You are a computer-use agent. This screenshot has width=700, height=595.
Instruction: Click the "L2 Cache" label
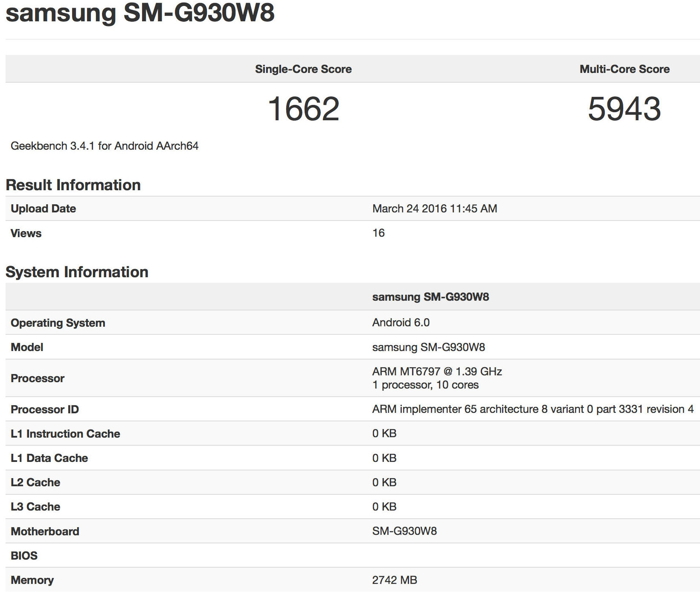[35, 482]
